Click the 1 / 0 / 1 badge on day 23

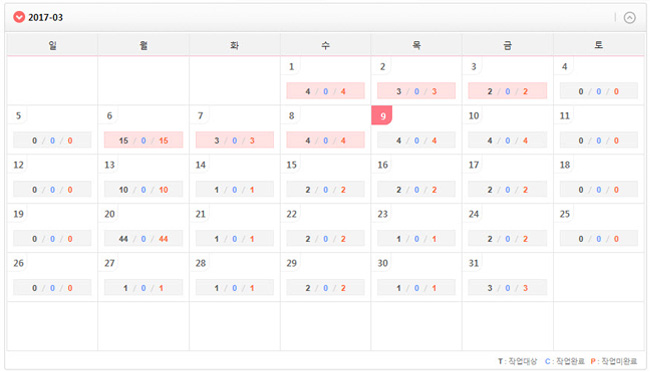[416, 238]
